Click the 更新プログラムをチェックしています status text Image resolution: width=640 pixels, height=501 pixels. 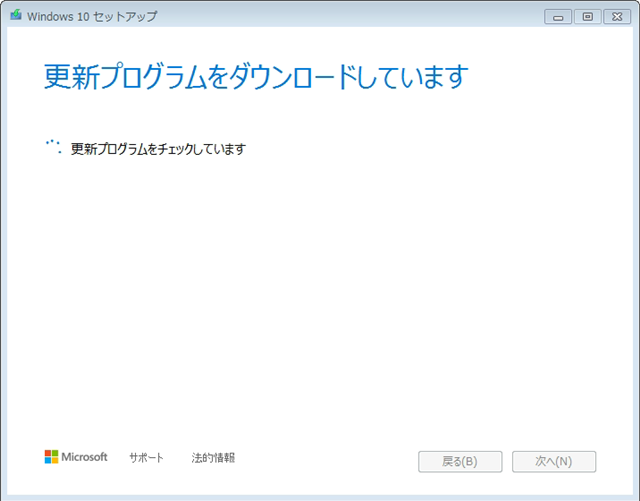coord(158,149)
